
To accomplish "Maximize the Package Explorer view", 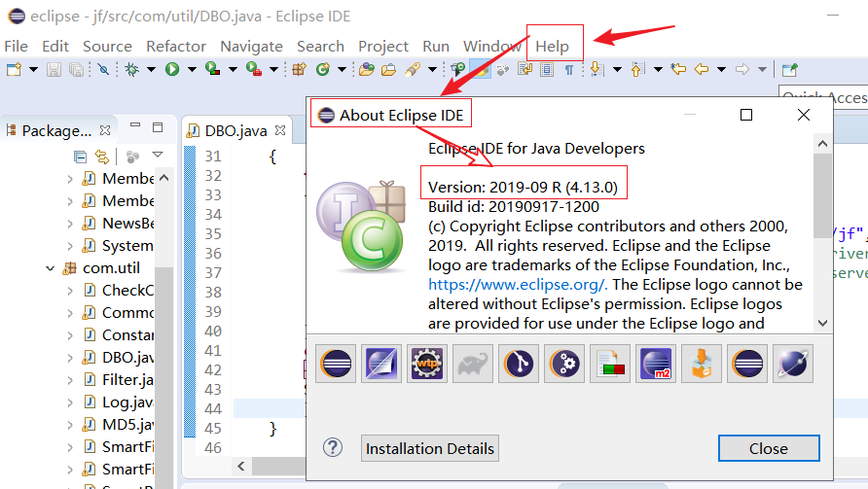I will (x=158, y=127).
